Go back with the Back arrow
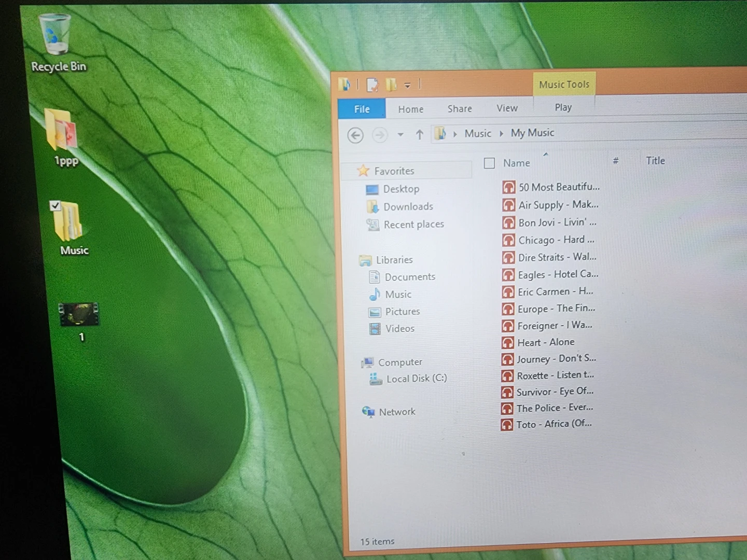 355,135
